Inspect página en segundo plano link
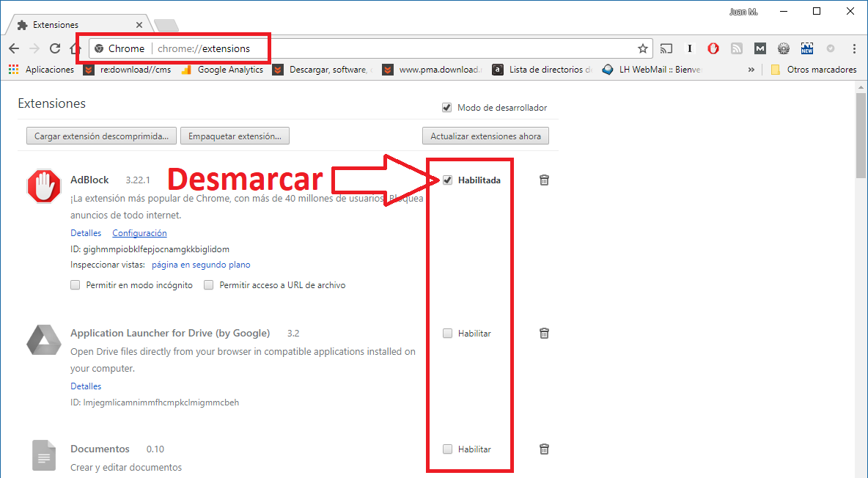Screen dimensions: 868x478 201,265
